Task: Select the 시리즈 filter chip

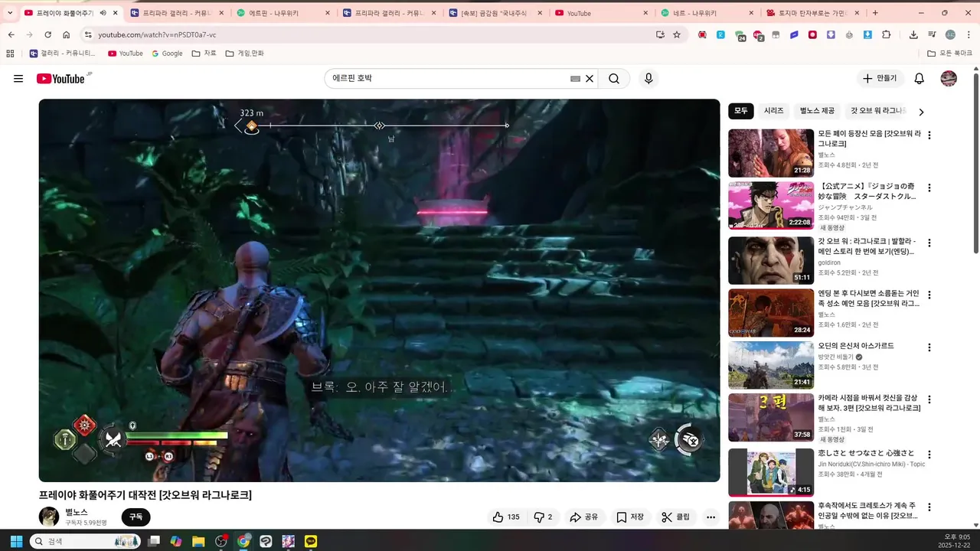Action: pos(774,111)
